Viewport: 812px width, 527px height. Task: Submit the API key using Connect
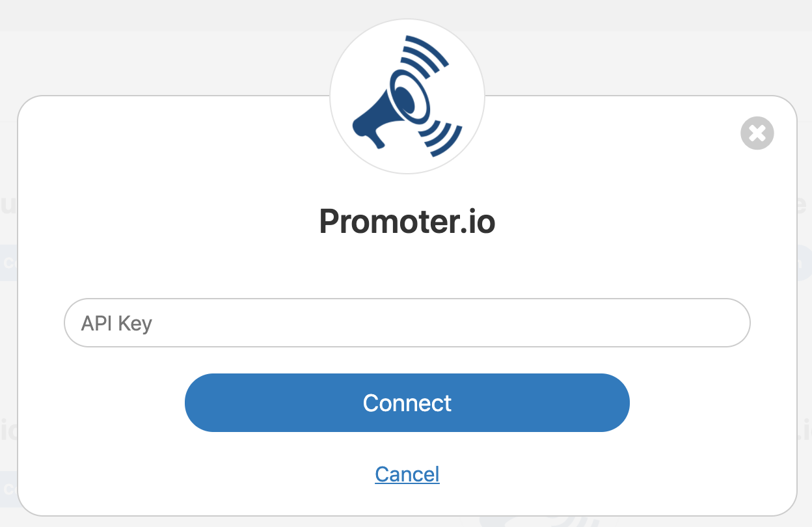(x=407, y=403)
